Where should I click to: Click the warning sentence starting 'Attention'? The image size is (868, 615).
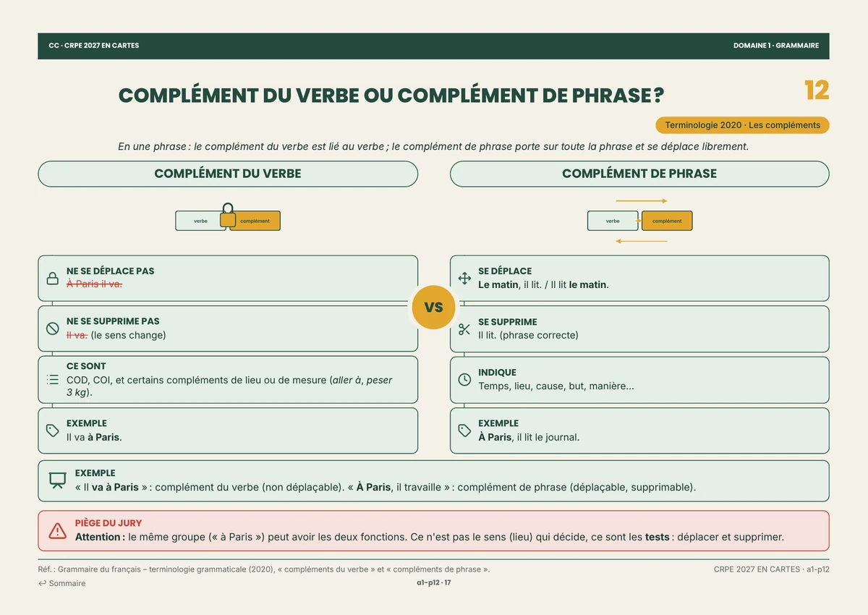click(430, 537)
